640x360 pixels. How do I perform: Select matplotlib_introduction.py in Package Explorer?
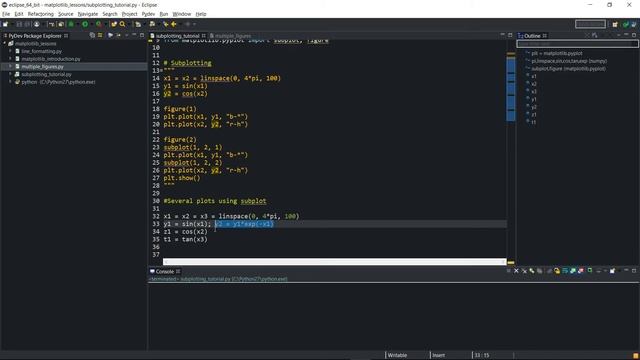coord(51,59)
